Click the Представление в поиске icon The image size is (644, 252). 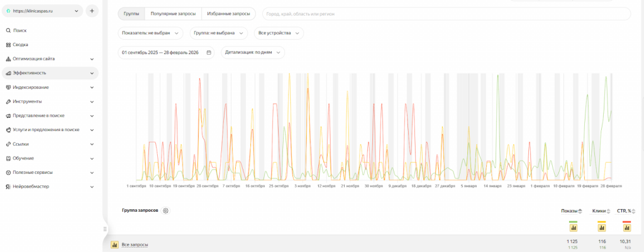[x=8, y=116]
